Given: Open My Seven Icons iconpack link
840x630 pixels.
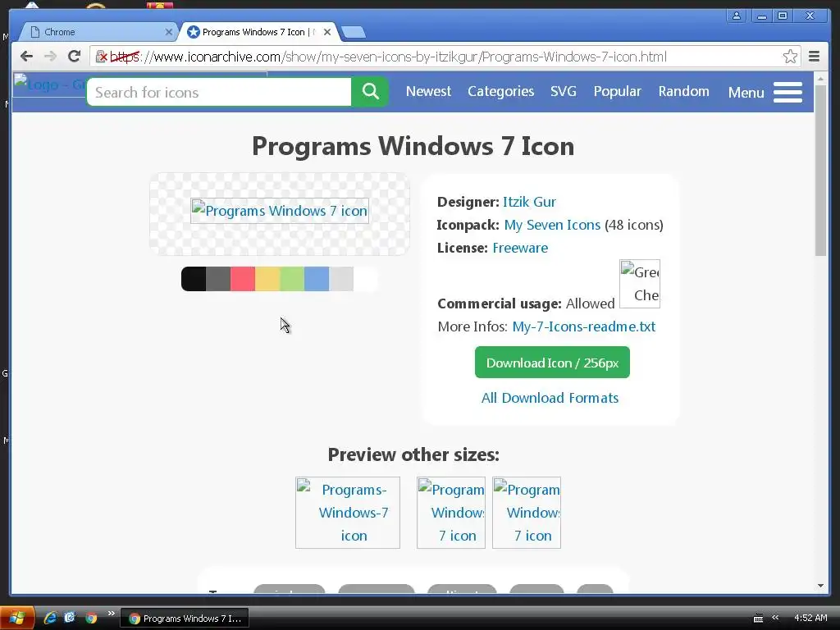Looking at the screenshot, I should click(552, 225).
